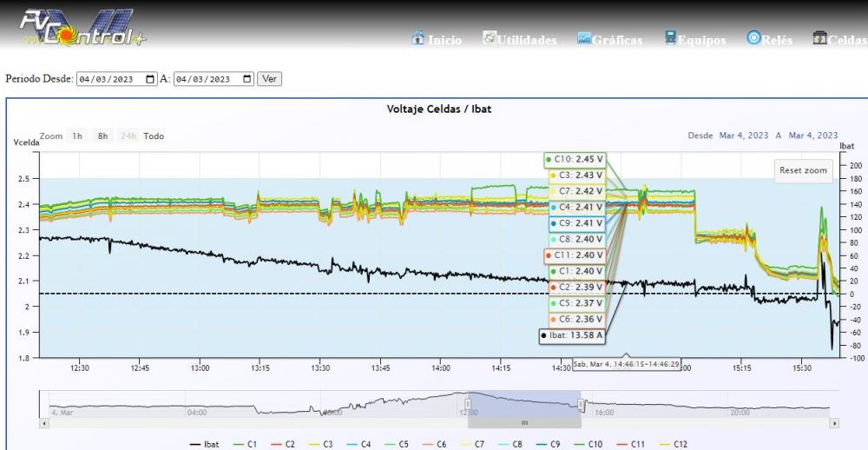
Task: Click the C6: 2.36 V tooltip label
Action: pyautogui.click(x=577, y=320)
